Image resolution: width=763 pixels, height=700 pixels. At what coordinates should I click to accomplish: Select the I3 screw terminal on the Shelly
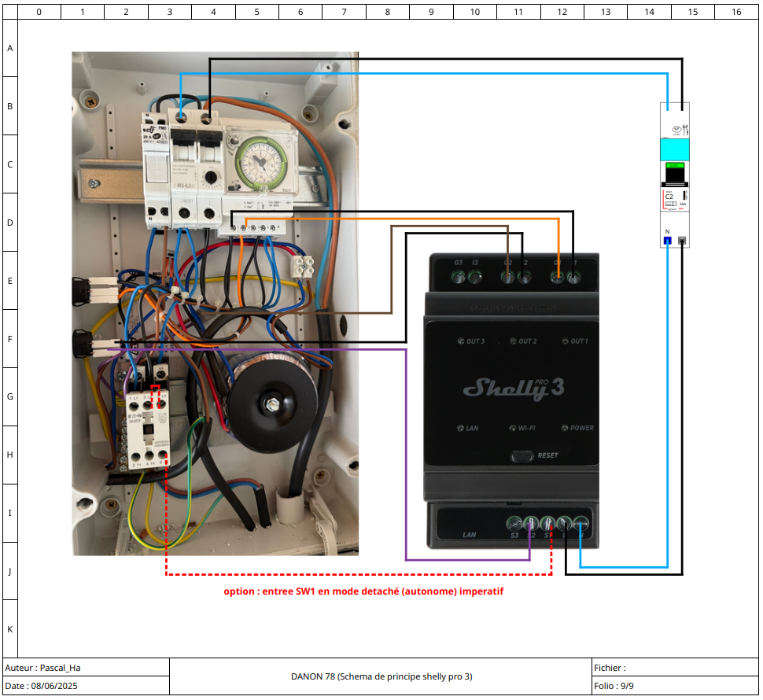pos(475,278)
